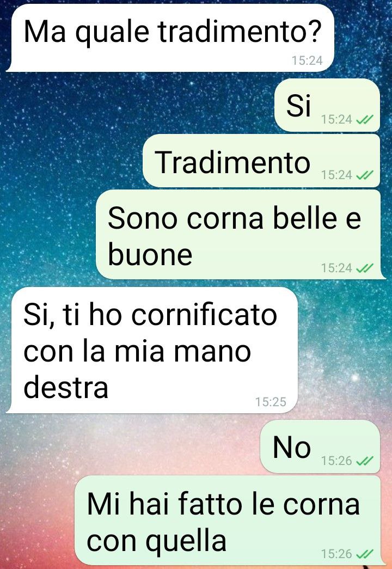Tap the "Sono corna belle e buone" bubble
The width and height of the screenshot is (392, 569).
click(240, 235)
